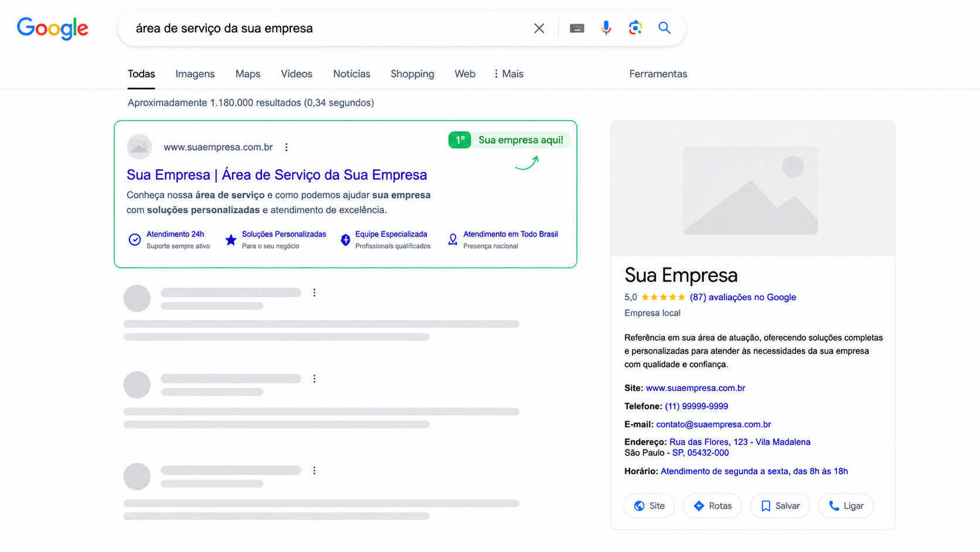Screen dimensions: 980x552
Task: Open site link www.suaempresa.com.br in panel
Action: coord(695,388)
